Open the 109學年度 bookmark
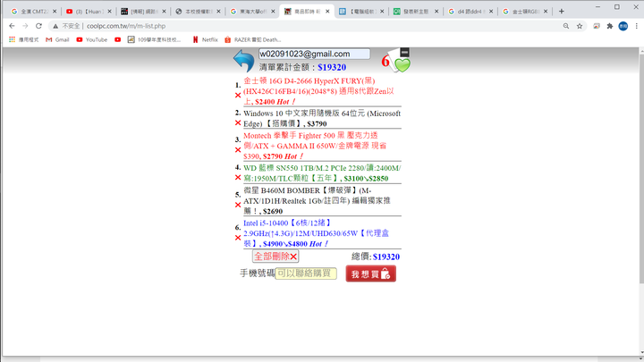 [x=155, y=40]
